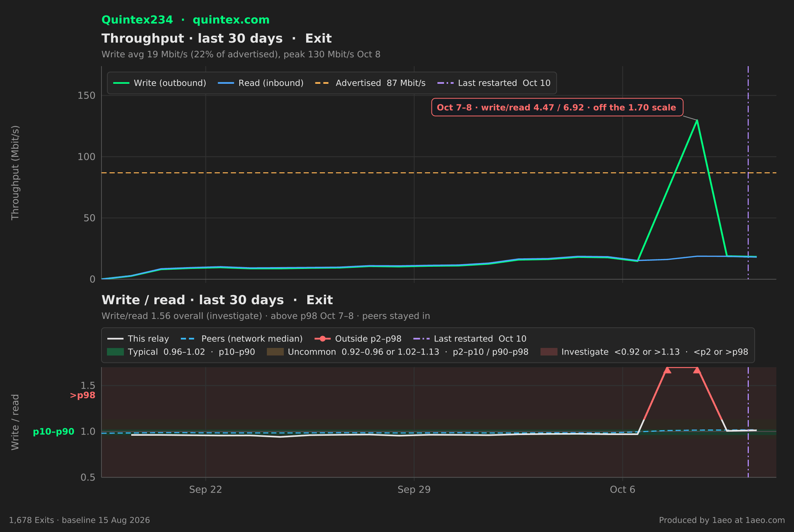Click the 150 tick on throughput axis
The image size is (794, 532).
(x=86, y=96)
